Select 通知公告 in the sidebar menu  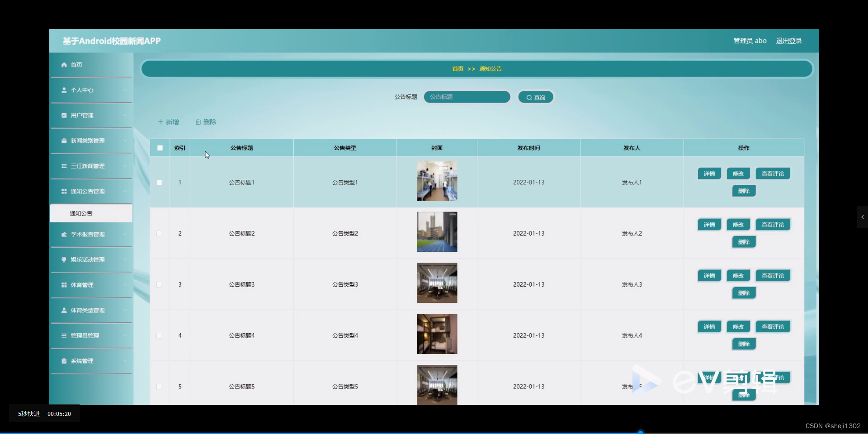[x=81, y=213]
